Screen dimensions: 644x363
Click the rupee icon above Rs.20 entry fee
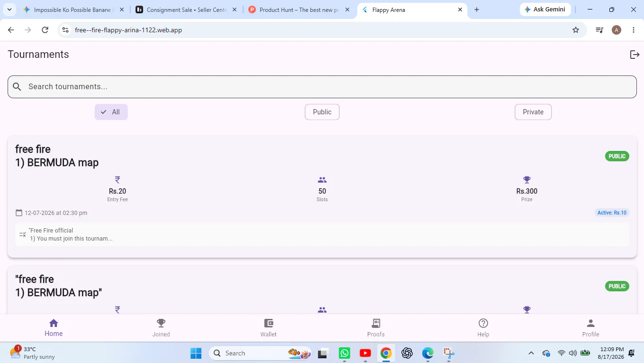(x=118, y=180)
